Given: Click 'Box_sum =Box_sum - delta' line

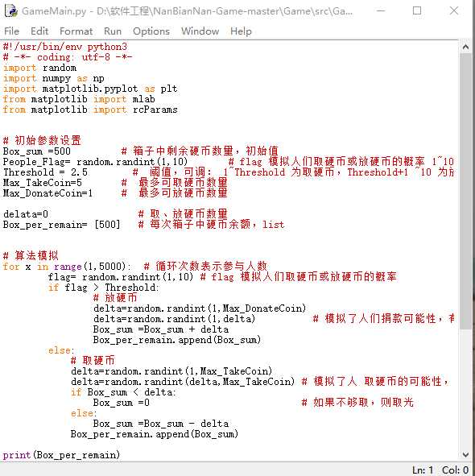Looking at the screenshot, I should [161, 424].
